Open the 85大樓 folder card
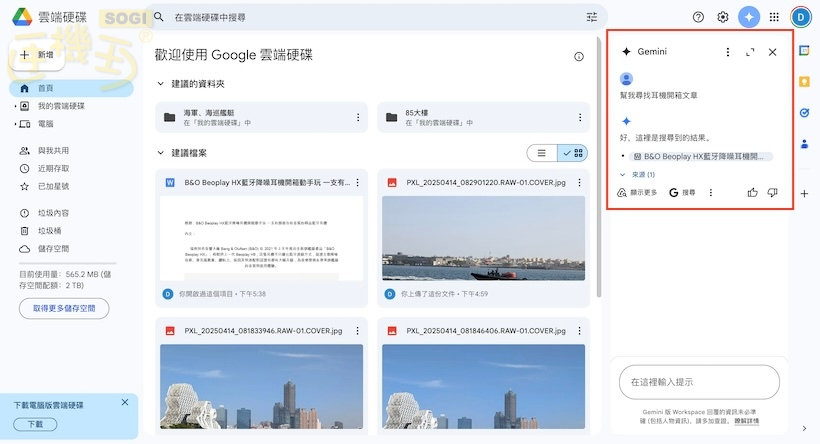Screen dimensions: 820x444 coord(483,117)
